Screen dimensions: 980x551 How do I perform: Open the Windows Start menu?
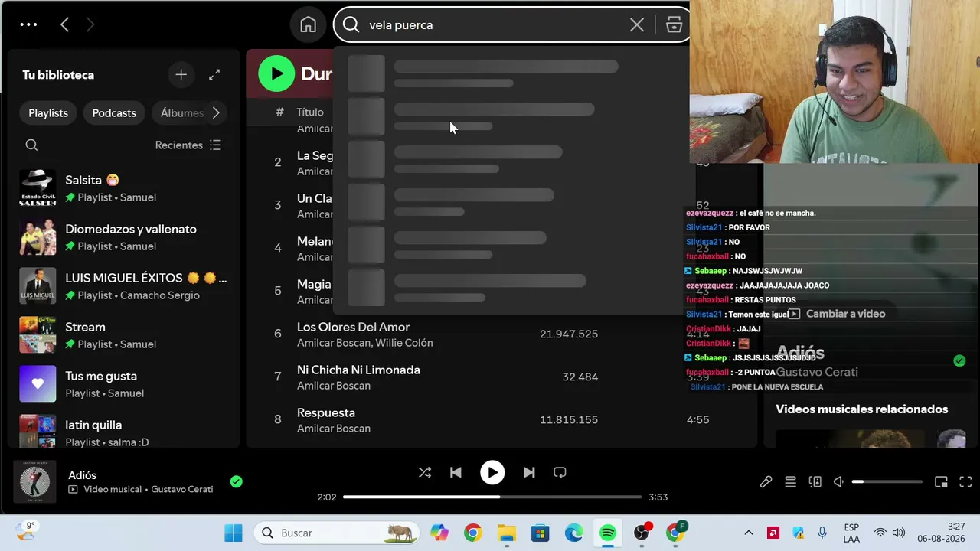[234, 533]
